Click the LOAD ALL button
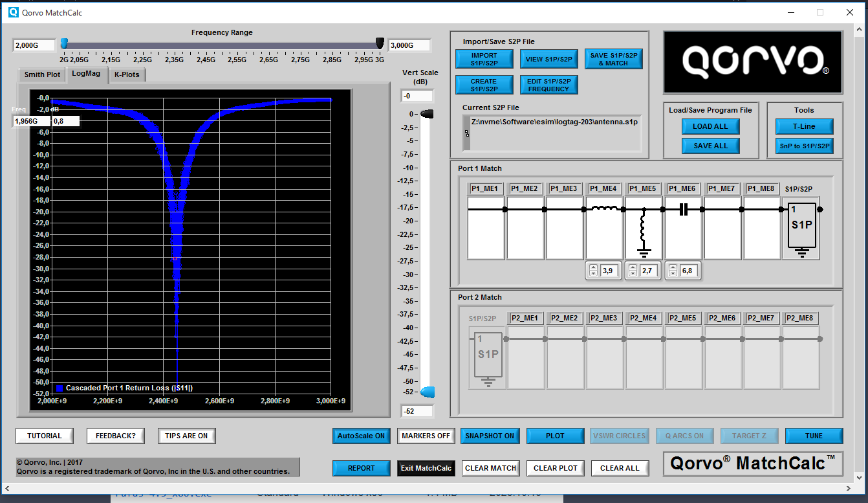868x503 pixels. (711, 127)
